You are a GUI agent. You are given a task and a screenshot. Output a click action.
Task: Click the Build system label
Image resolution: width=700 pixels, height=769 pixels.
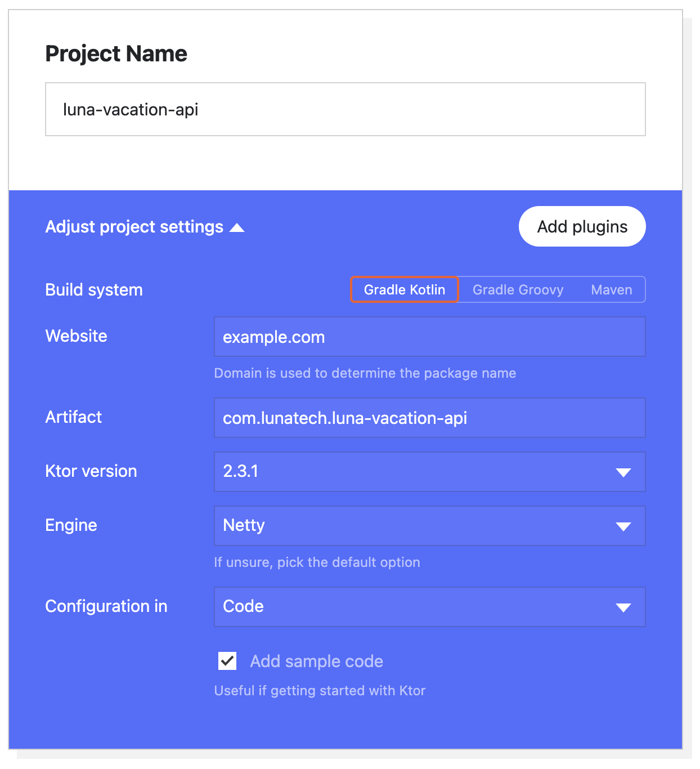pos(94,290)
